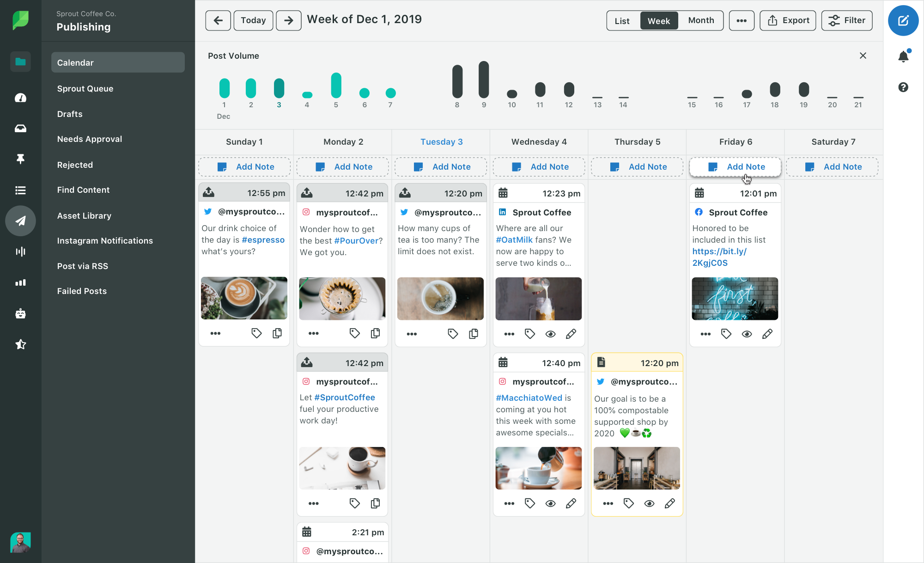Toggle eye icon on Friday Facebook post
This screenshot has width=924, height=563.
[747, 333]
